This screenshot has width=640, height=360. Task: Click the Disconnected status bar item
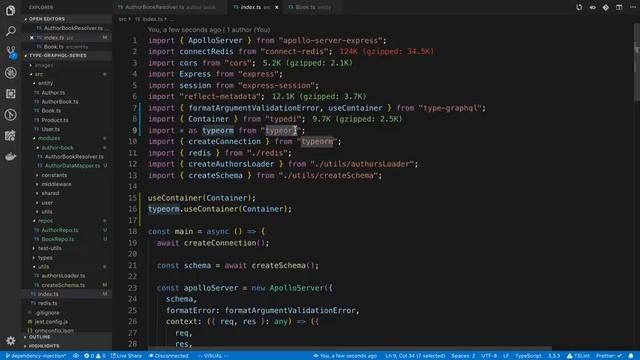pos(169,356)
